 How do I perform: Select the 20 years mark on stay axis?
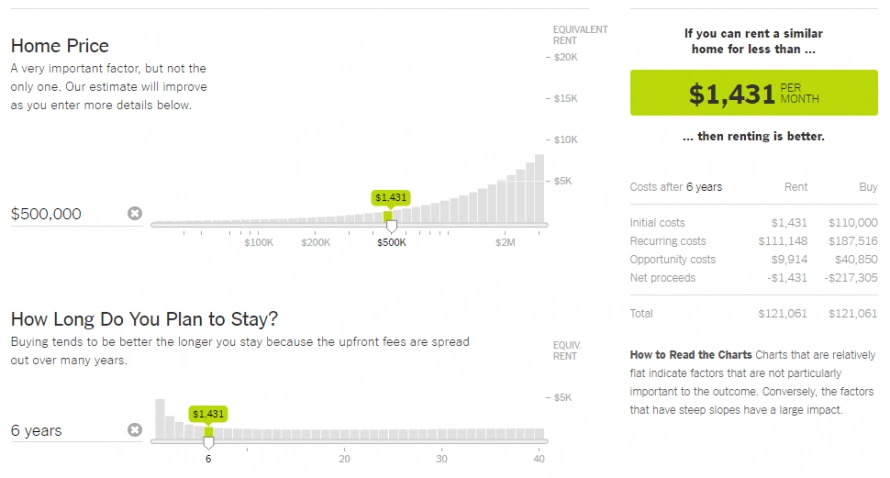tap(345, 459)
